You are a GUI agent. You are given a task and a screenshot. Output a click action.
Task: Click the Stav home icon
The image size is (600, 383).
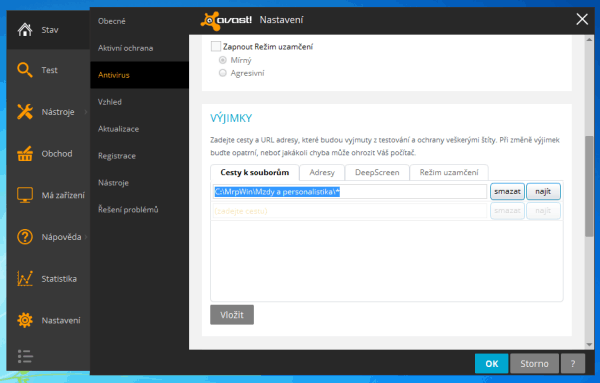(x=25, y=30)
